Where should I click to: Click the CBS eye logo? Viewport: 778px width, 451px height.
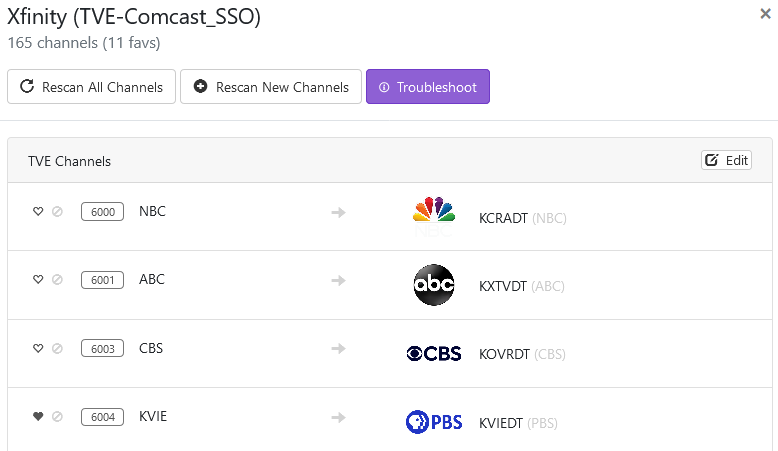434,353
